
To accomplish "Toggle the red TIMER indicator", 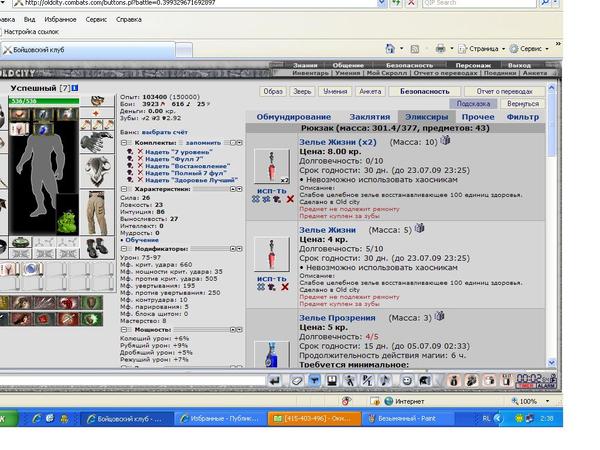I will [x=526, y=386].
